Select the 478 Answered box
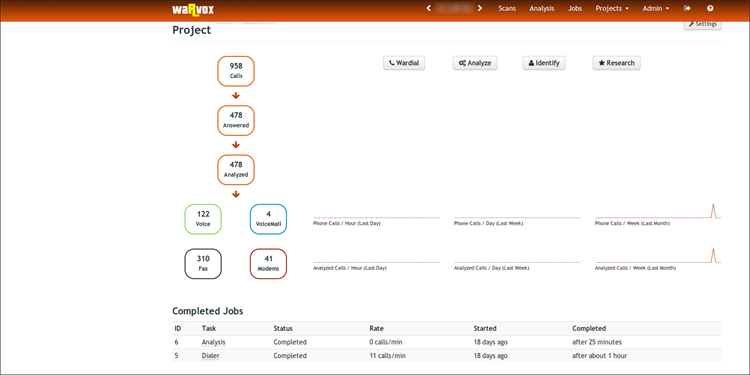The width and height of the screenshot is (750, 375). (236, 121)
